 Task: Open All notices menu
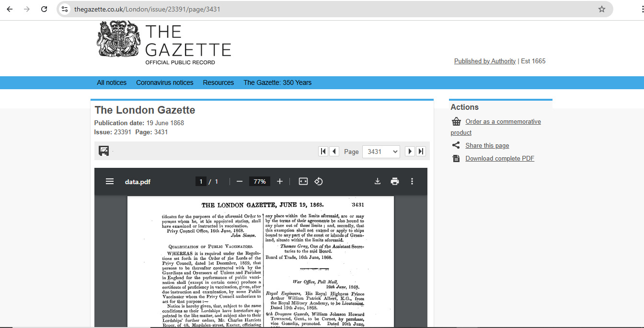coord(112,82)
